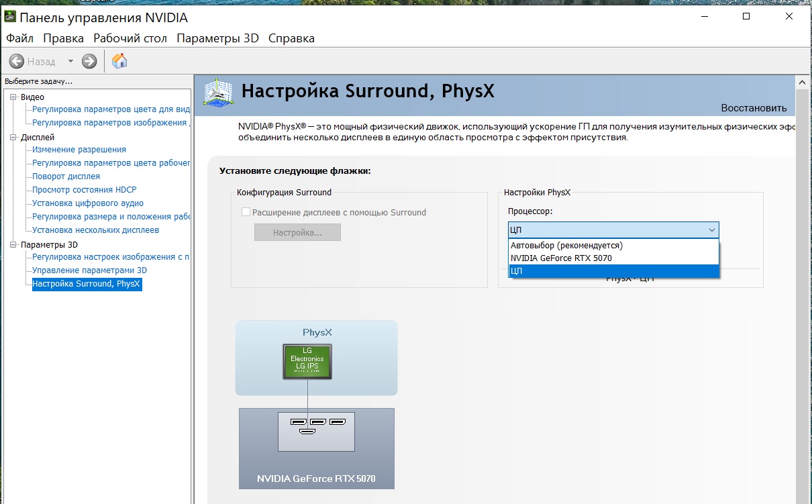Viewport: 812px width, 504px height.
Task: Open the Назад history dropdown arrow
Action: (70, 61)
